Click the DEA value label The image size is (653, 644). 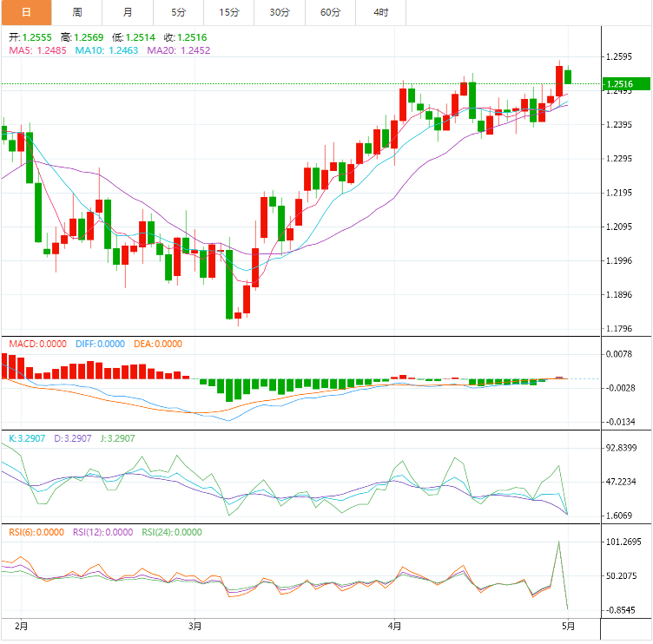pyautogui.click(x=158, y=344)
